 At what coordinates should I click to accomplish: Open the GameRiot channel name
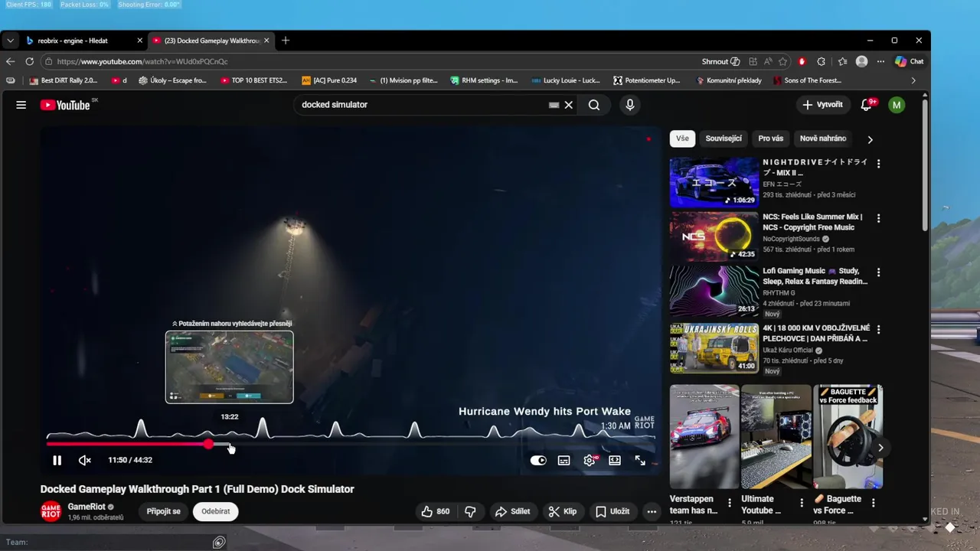[86, 507]
